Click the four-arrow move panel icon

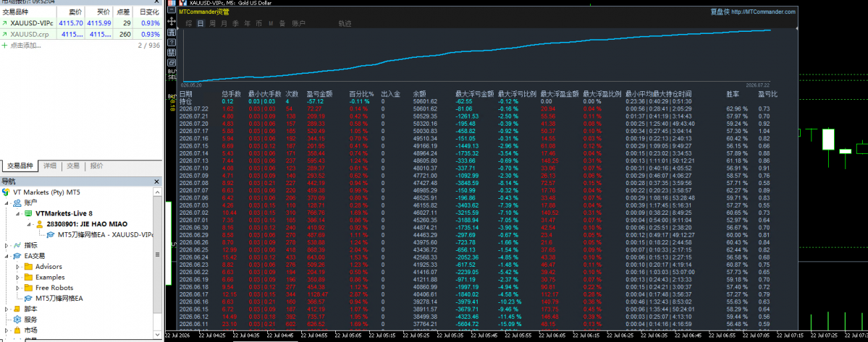[x=172, y=22]
